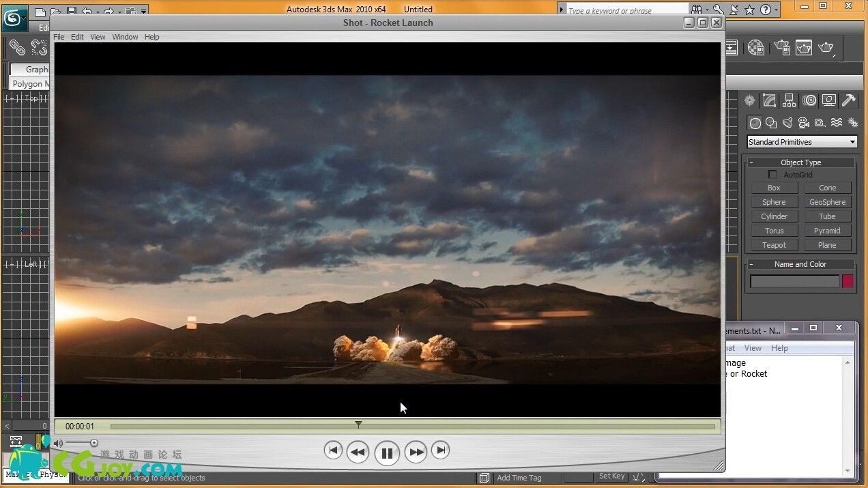Click the Undo arrow in quick access toolbar

pos(87,11)
